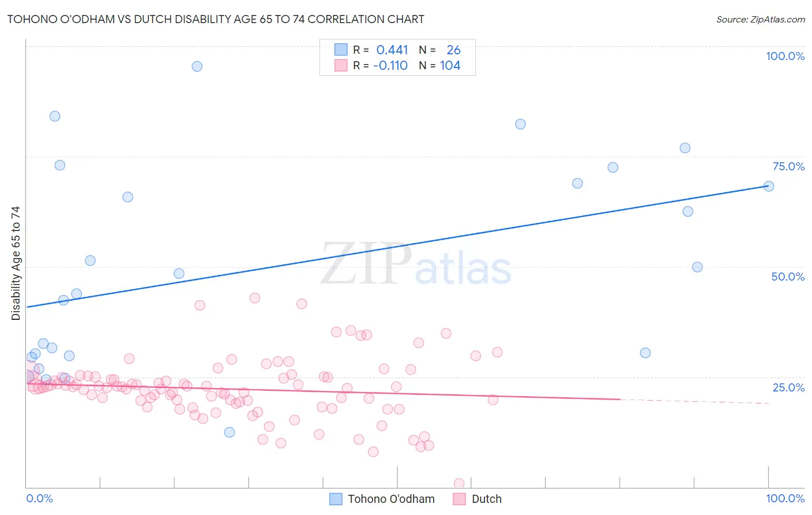This screenshot has width=812, height=515.
Task: Click the Disability Age 65 to 74 axis title
Action: pyautogui.click(x=16, y=263)
